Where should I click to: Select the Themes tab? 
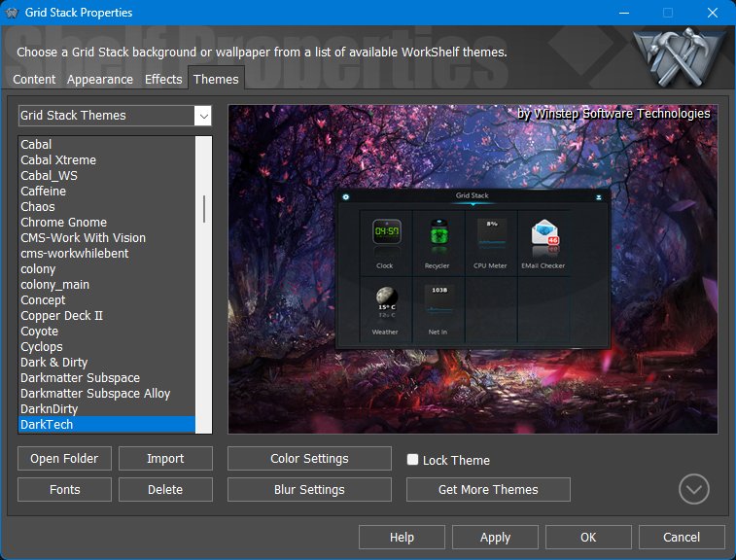click(216, 79)
